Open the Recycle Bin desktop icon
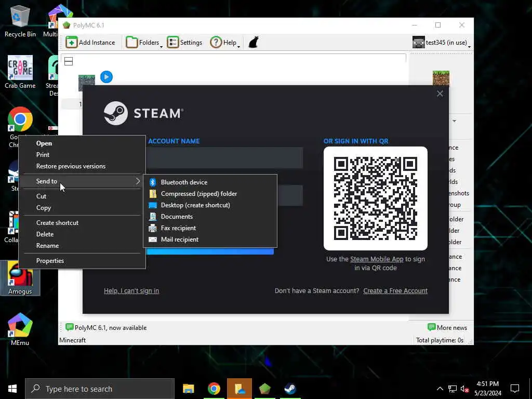 (20, 21)
